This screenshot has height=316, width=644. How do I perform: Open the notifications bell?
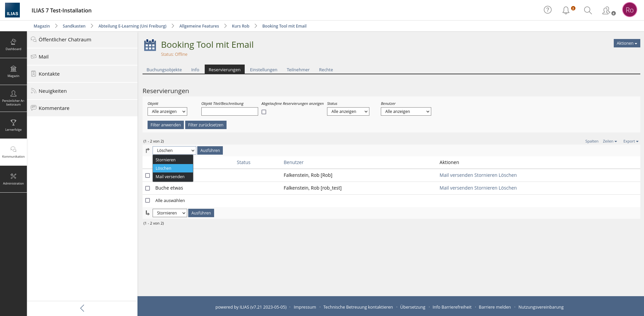pyautogui.click(x=566, y=10)
